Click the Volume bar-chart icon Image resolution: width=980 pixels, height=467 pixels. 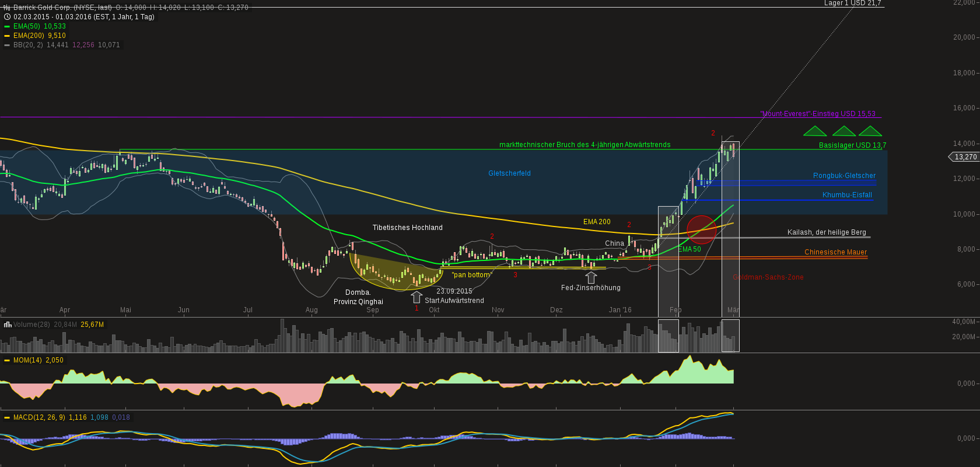coord(8,325)
